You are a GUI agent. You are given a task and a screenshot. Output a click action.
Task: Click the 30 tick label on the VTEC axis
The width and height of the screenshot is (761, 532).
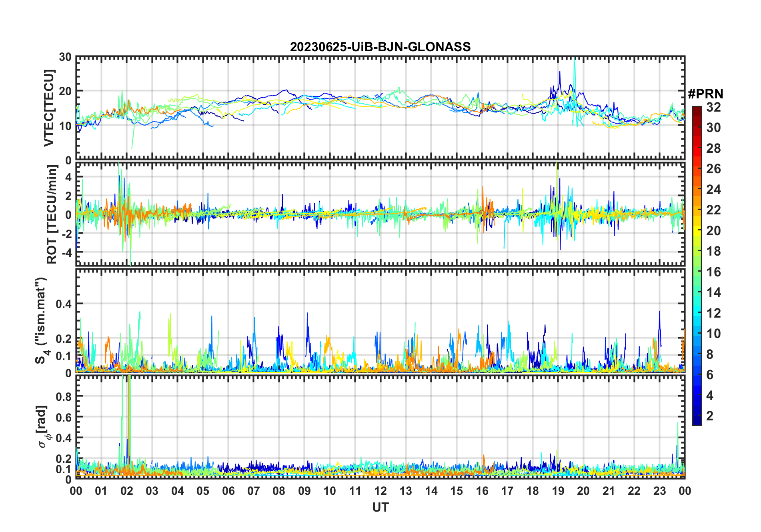click(x=65, y=57)
